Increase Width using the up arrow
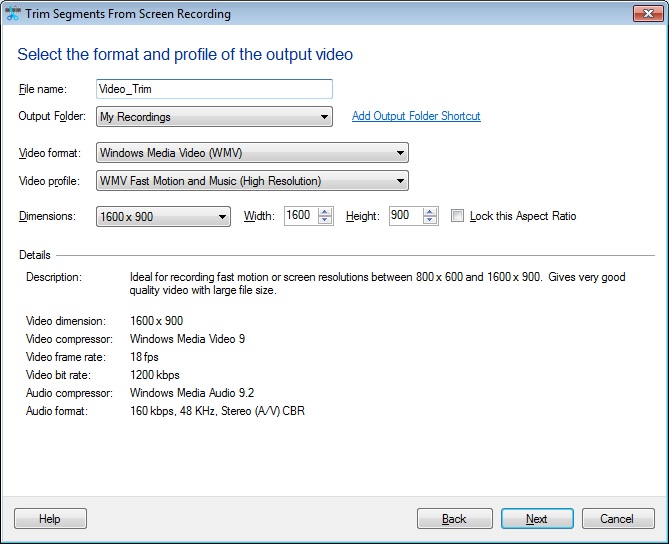 coord(325,211)
